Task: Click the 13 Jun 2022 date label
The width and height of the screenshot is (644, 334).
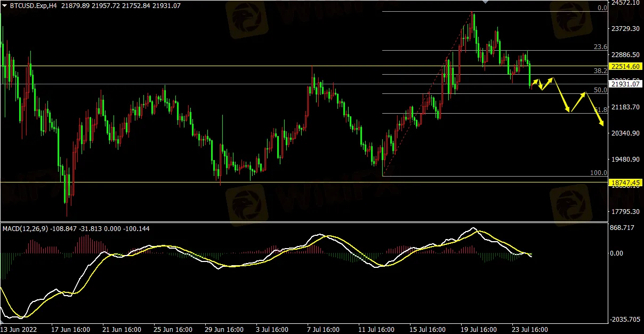Action: point(20,329)
